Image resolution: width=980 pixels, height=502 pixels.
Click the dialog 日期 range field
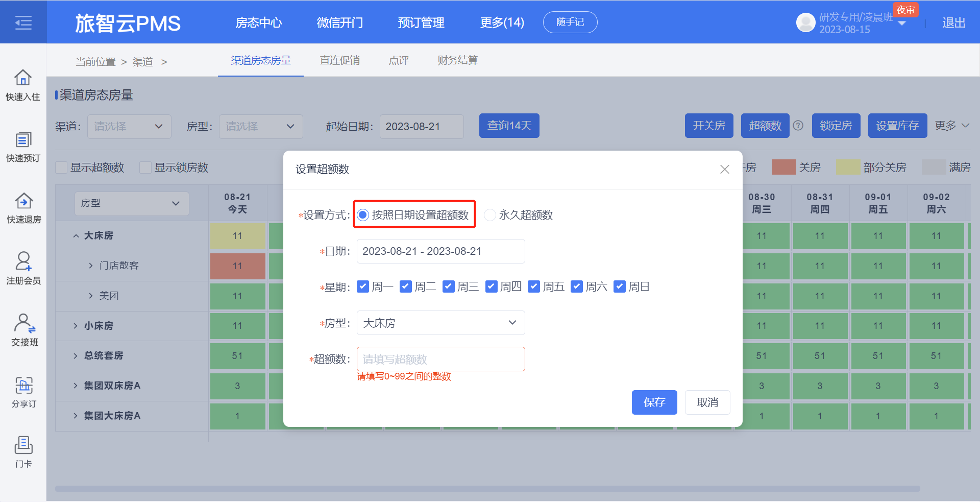[440, 251]
